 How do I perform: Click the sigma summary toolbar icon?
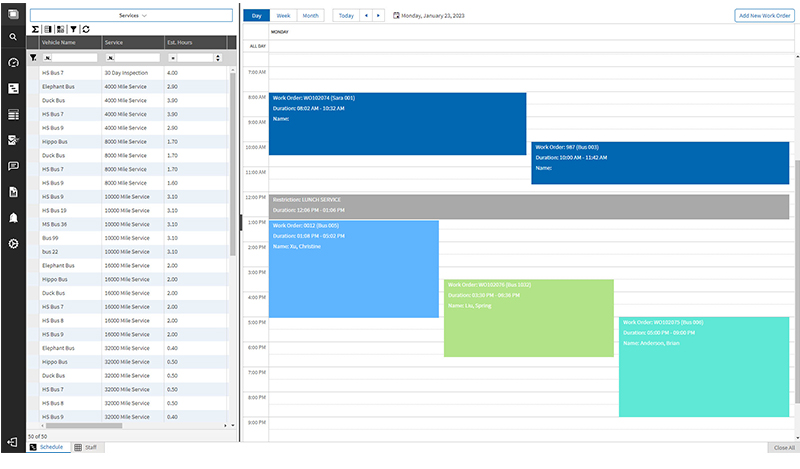point(35,29)
